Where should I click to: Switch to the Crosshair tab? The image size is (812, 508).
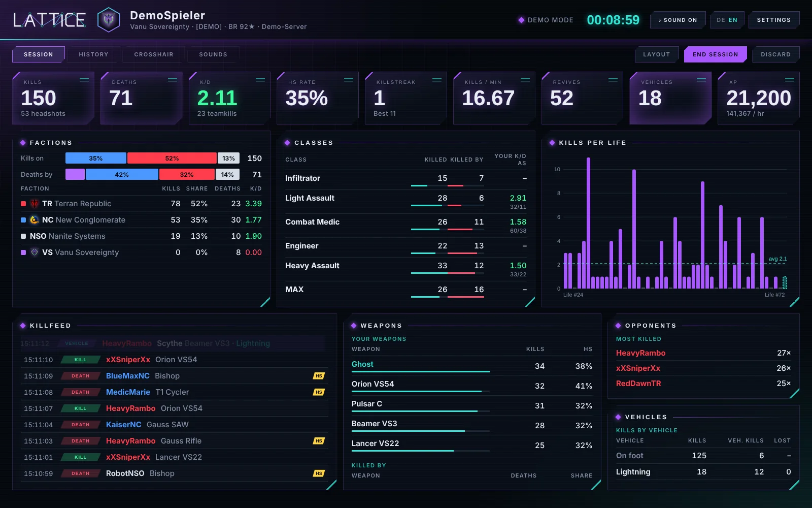tap(154, 54)
